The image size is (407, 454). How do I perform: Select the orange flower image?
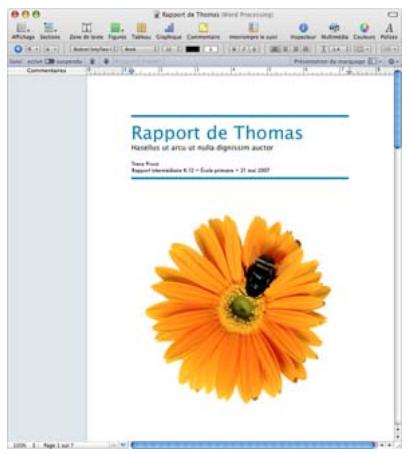coord(238,309)
